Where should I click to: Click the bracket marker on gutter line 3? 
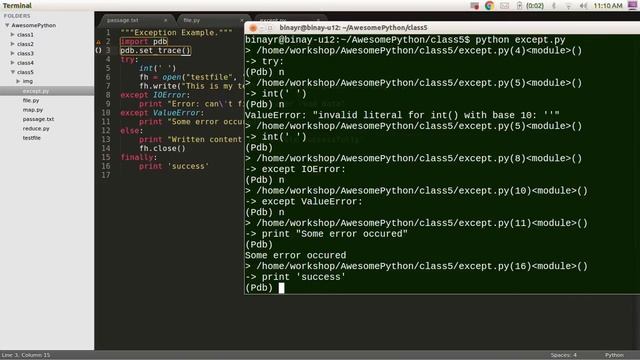tap(98, 51)
